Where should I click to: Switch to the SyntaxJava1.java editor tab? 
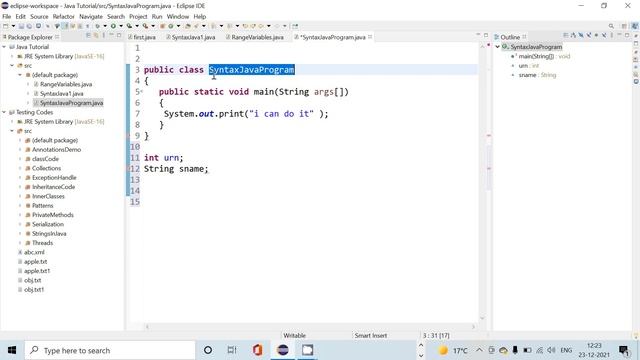point(191,37)
